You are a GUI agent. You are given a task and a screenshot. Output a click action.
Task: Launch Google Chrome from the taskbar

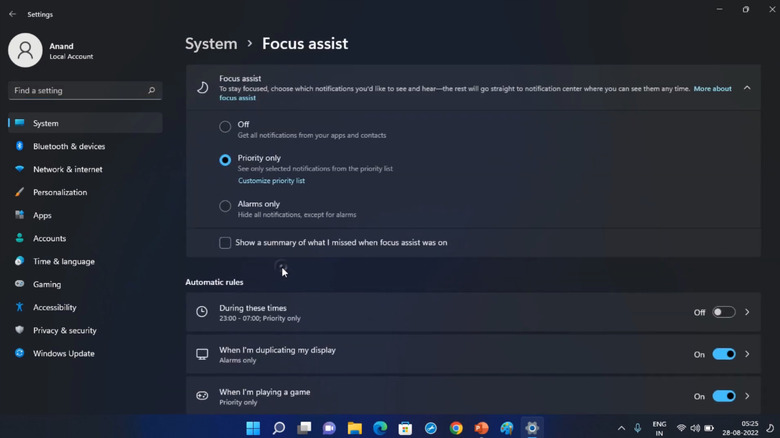pos(456,428)
